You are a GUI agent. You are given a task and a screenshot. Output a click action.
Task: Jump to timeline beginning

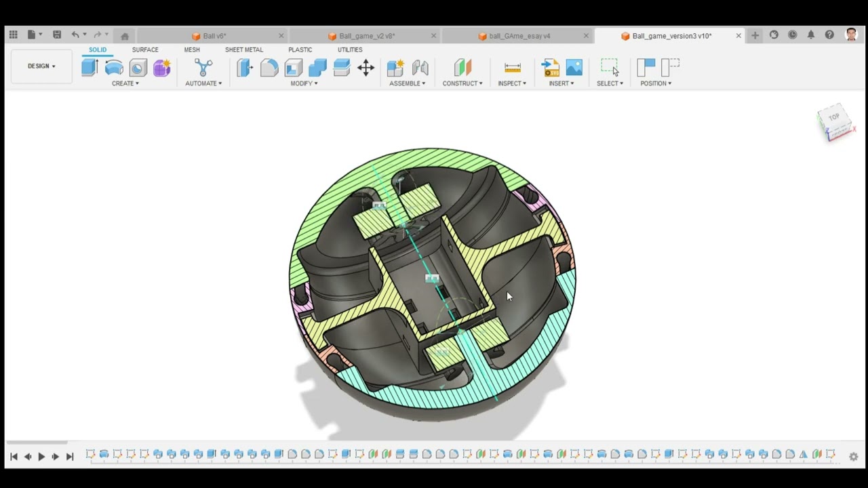pos(14,457)
